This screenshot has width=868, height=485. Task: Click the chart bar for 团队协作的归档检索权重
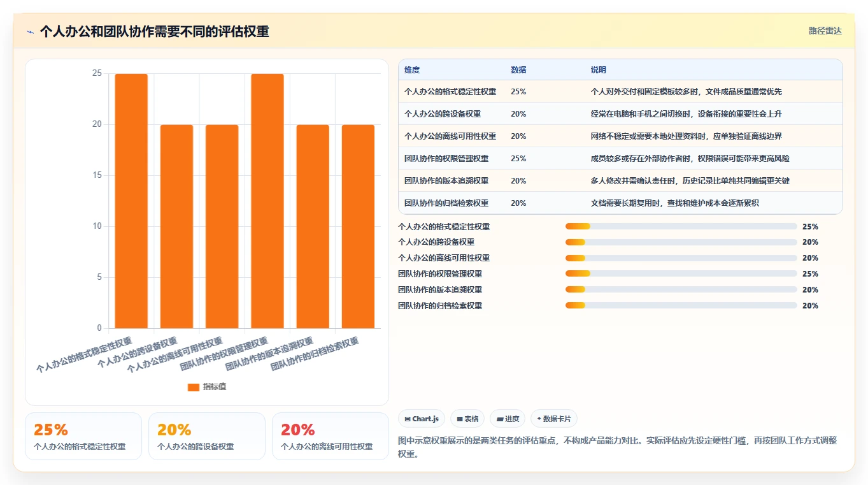pos(358,226)
